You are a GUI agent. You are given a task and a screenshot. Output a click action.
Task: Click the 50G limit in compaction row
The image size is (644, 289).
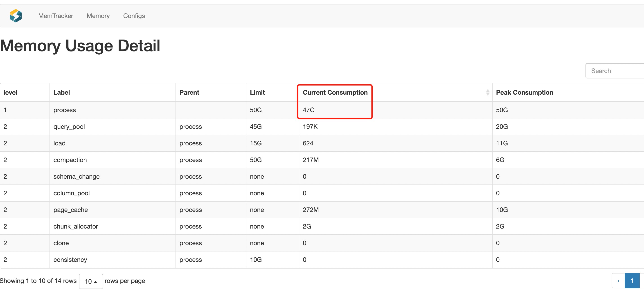click(256, 160)
